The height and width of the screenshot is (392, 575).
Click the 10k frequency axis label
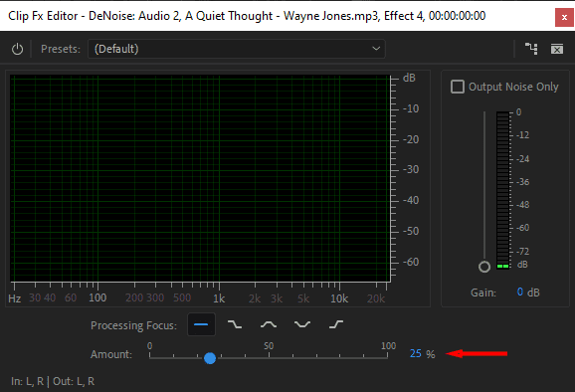pos(339,298)
